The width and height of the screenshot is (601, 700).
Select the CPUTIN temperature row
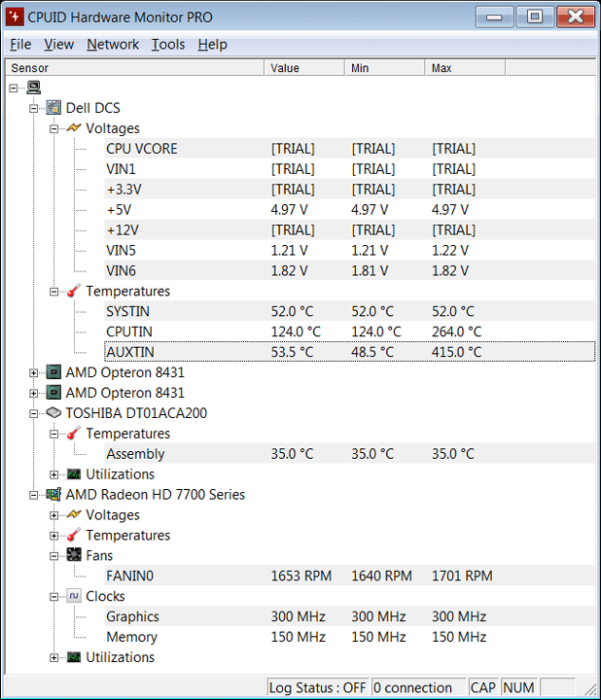pyautogui.click(x=128, y=332)
